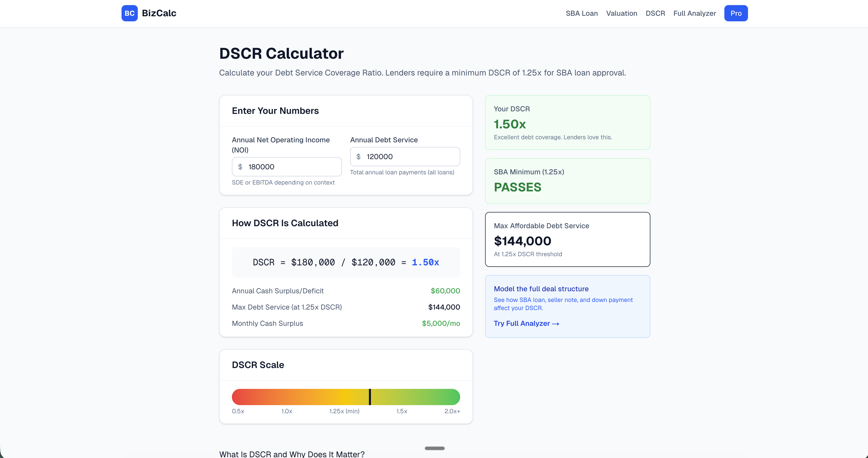Click the gray handle bar at bottom
The height and width of the screenshot is (458, 868).
(x=434, y=448)
